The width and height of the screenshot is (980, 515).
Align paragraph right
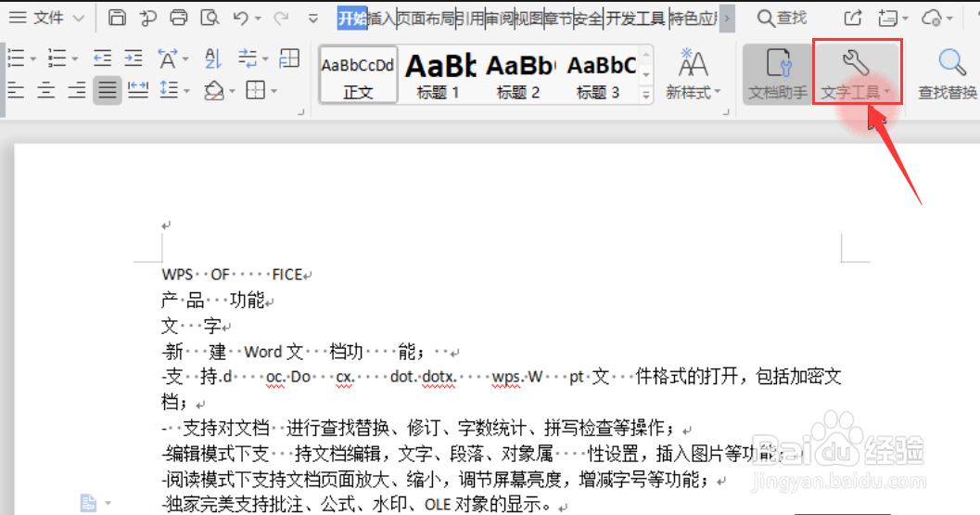point(77,91)
